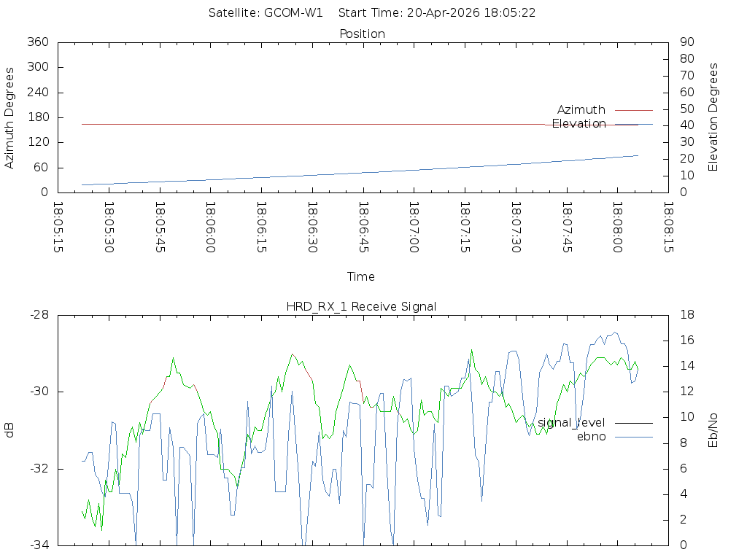
Task: Click the ebno legend label
Action: tap(591, 437)
